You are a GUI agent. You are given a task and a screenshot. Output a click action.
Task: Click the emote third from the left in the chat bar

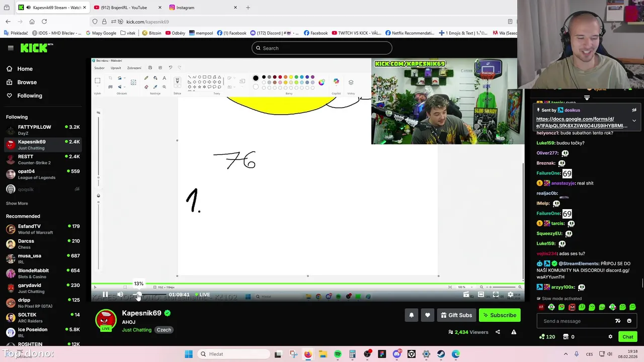[x=562, y=307]
